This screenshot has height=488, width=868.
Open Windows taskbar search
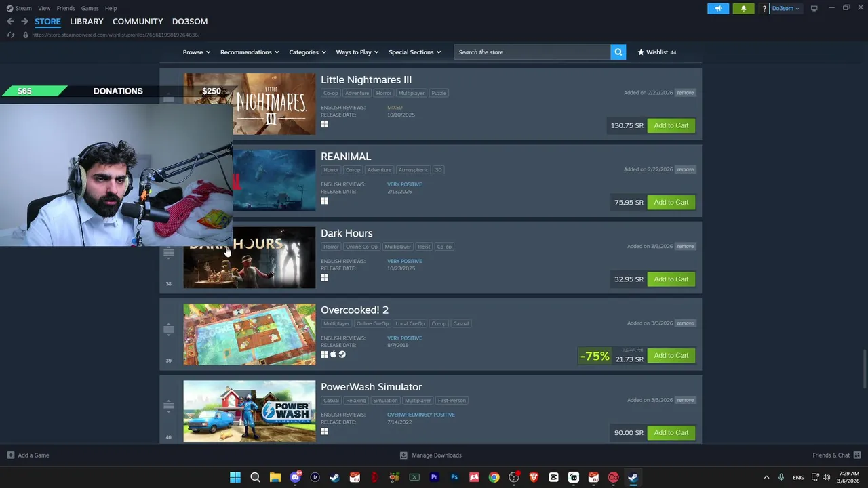coord(255,477)
